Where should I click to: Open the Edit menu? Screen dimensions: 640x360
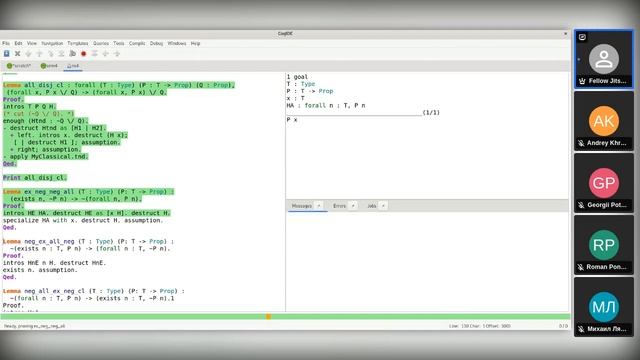tap(19, 43)
